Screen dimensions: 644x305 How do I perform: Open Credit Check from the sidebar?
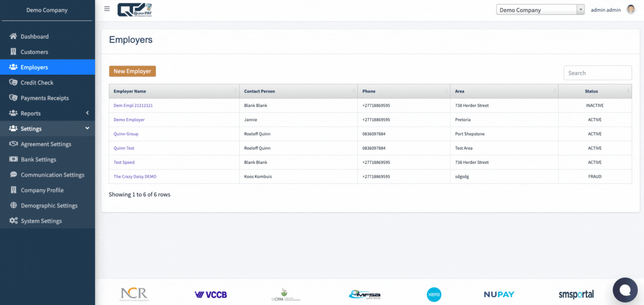pyautogui.click(x=37, y=82)
